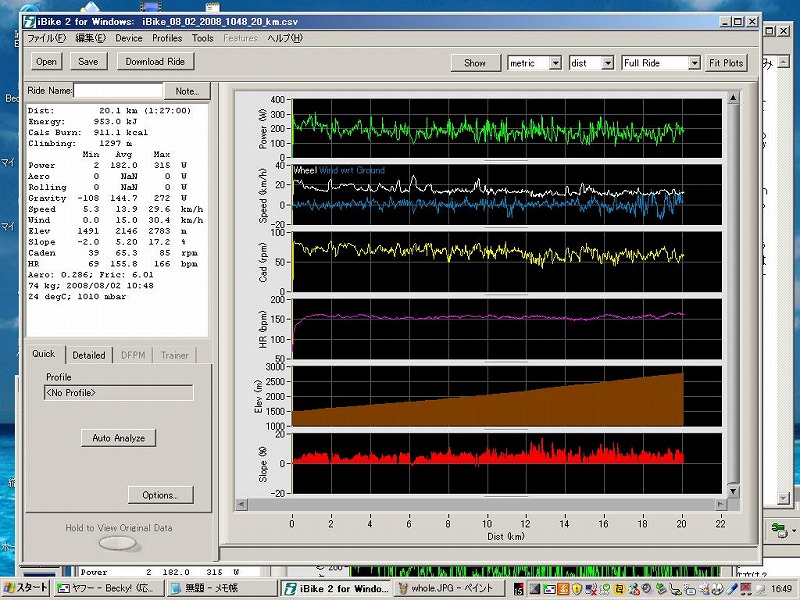Open the dist x-axis dropdown
The height and width of the screenshot is (600, 800).
pyautogui.click(x=607, y=63)
